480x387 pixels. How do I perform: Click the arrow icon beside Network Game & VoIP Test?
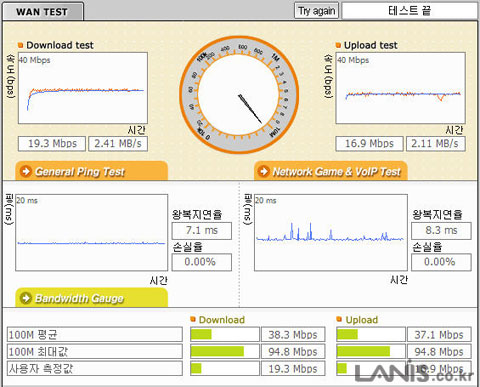click(264, 171)
